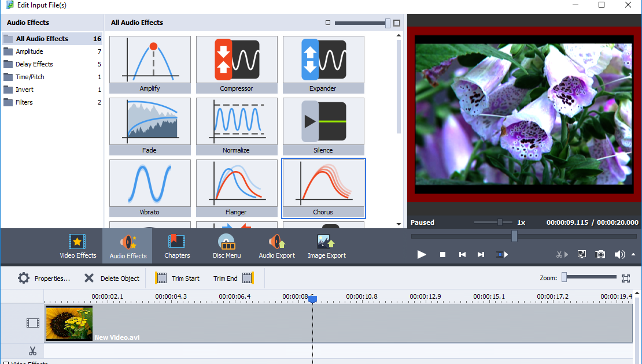This screenshot has height=364, width=642.
Task: Click zoom-to-fit timeline icon
Action: (x=626, y=278)
